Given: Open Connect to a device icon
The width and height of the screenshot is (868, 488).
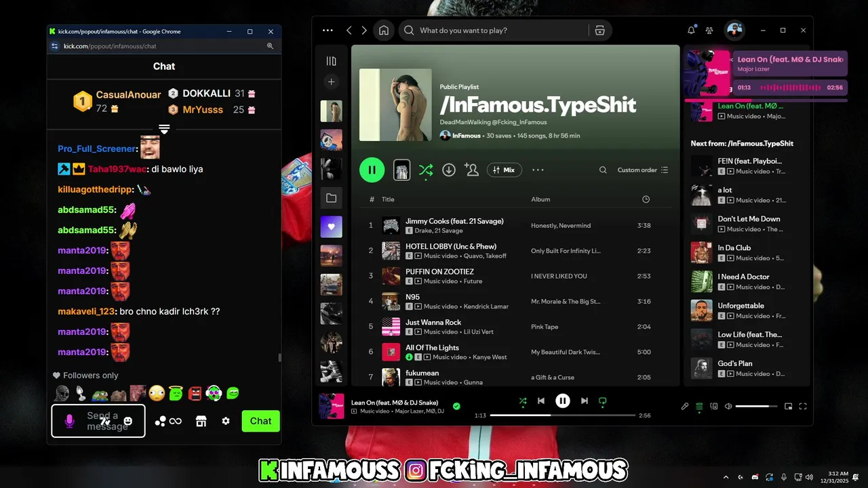Looking at the screenshot, I should (714, 406).
